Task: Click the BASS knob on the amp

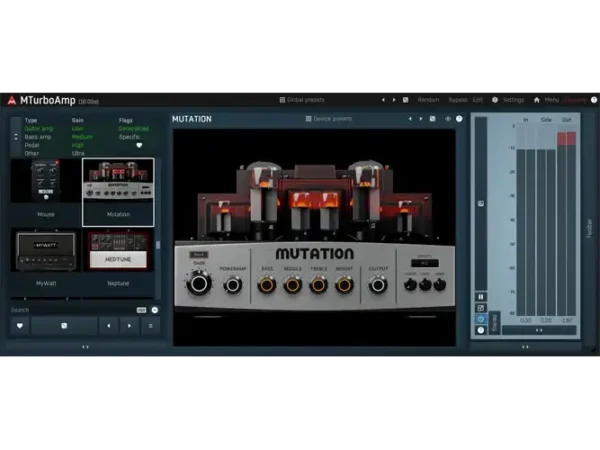Action: [267, 285]
